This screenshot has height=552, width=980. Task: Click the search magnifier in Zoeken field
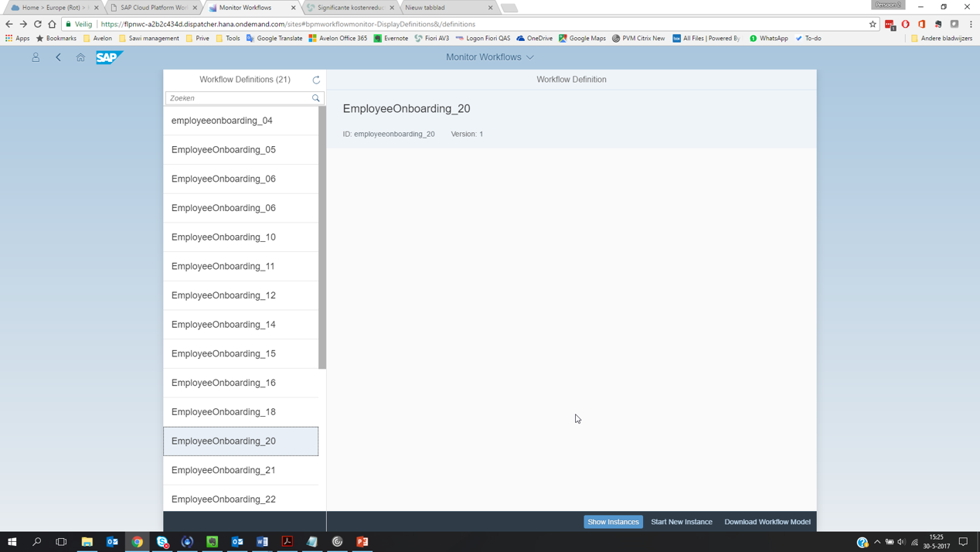tap(315, 98)
